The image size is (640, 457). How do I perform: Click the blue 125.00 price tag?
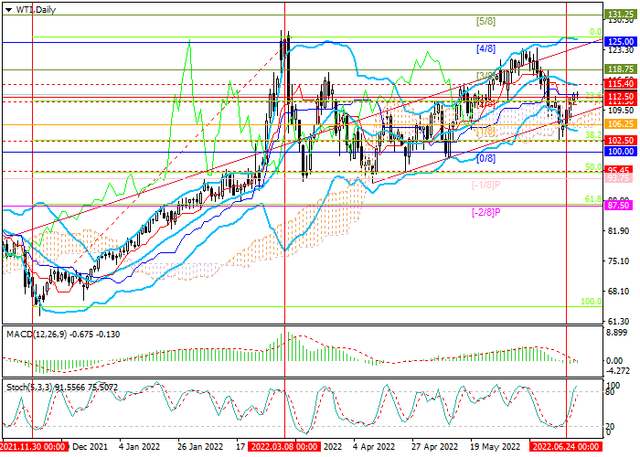(x=622, y=43)
